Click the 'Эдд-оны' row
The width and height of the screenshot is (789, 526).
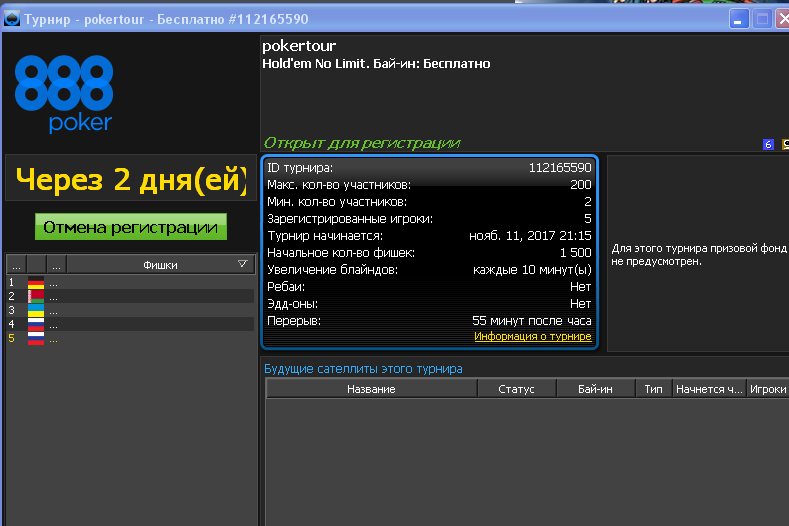429,304
